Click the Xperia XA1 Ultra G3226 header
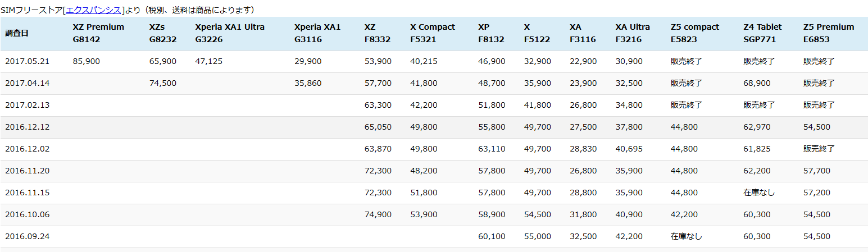Viewport: 868px width, 252px height. [x=229, y=33]
